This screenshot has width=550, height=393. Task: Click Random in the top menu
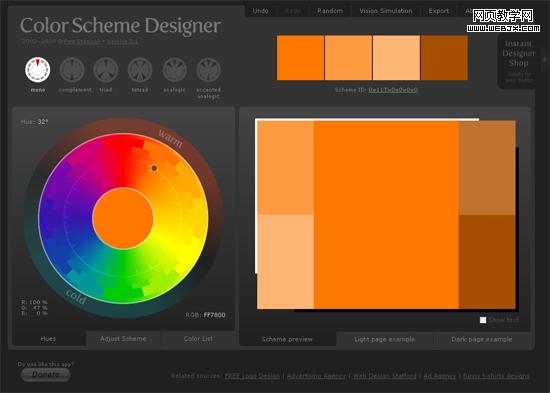coord(330,11)
